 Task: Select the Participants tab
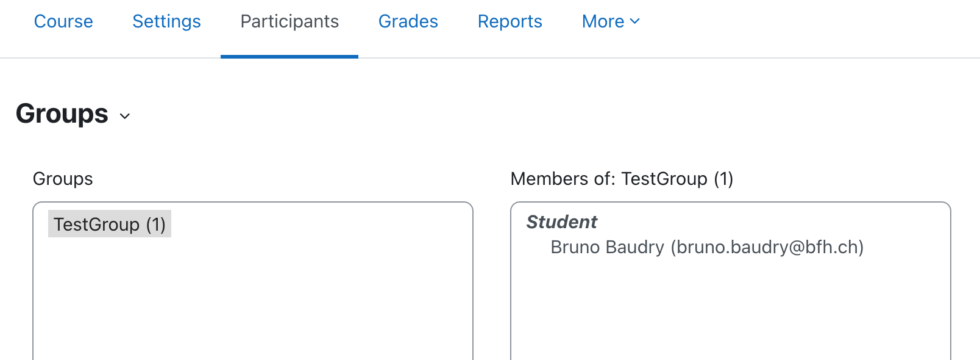tap(289, 21)
